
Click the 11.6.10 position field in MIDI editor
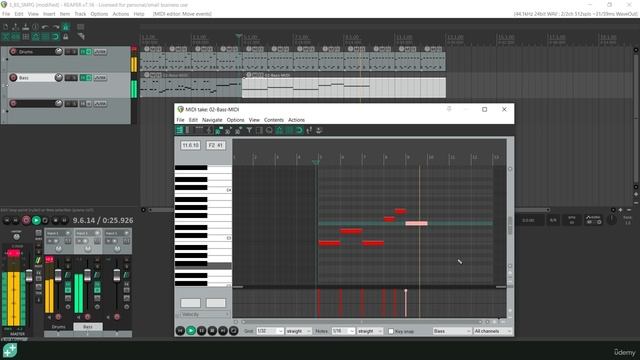tap(191, 145)
